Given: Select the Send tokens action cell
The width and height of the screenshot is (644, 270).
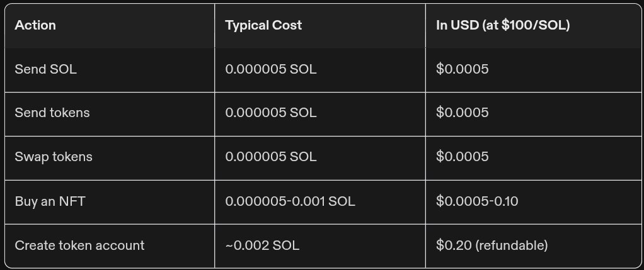Looking at the screenshot, I should click(52, 113).
